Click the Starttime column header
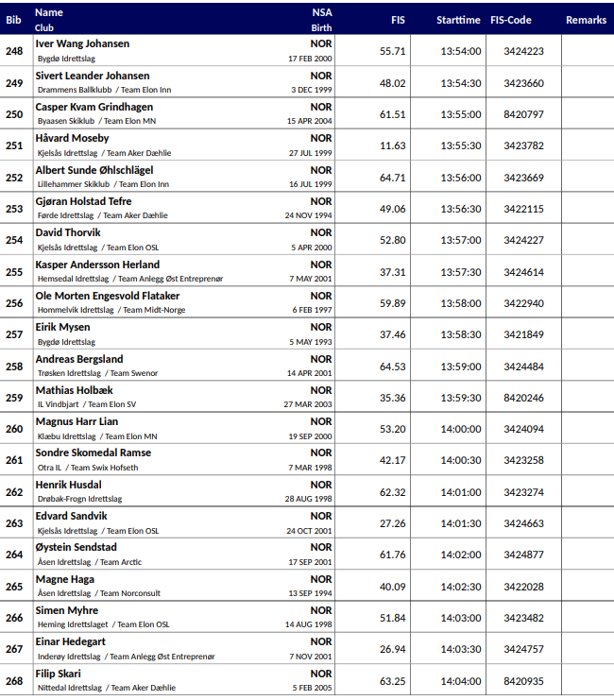This screenshot has height=700, width=614. [458, 20]
